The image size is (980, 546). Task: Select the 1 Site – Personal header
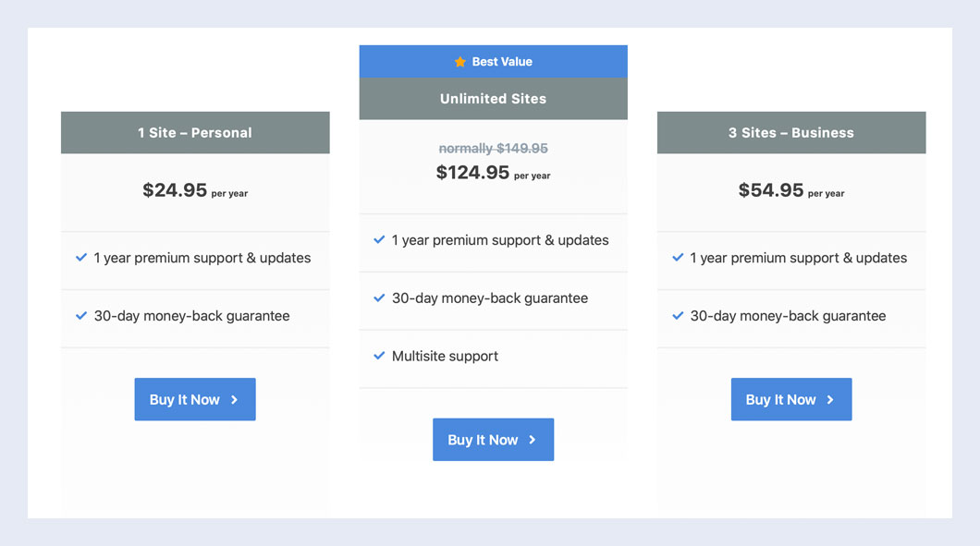pos(195,133)
